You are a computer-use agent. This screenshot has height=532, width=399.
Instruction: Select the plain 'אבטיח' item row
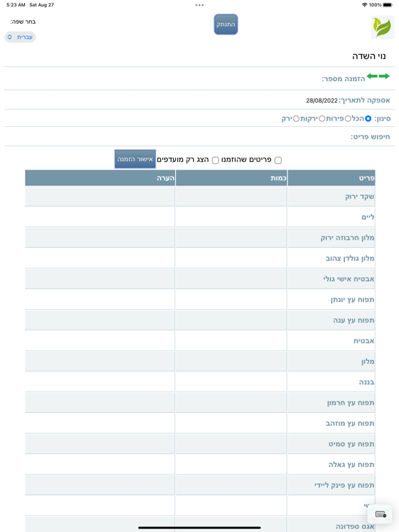[x=364, y=341]
